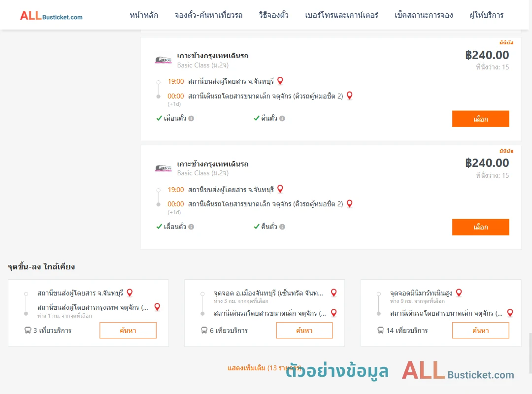532x394 pixels.
Task: Click bus icon beside 3 เที่ยวบริการ
Action: pyautogui.click(x=28, y=330)
